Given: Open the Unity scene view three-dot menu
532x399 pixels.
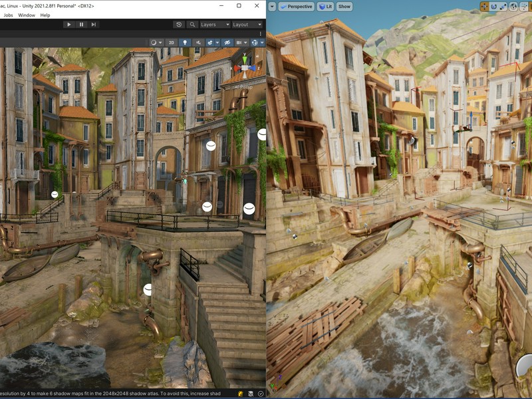Looking at the screenshot, I should (x=260, y=34).
